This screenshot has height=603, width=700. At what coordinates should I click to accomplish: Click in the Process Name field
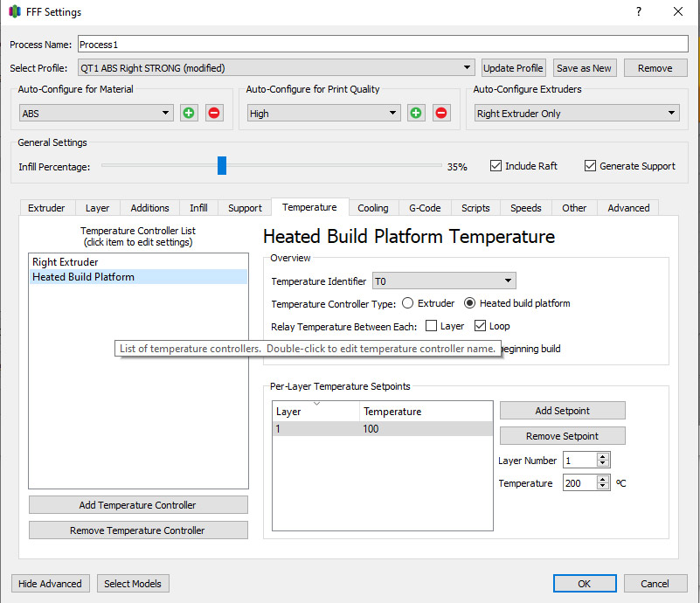(x=383, y=45)
